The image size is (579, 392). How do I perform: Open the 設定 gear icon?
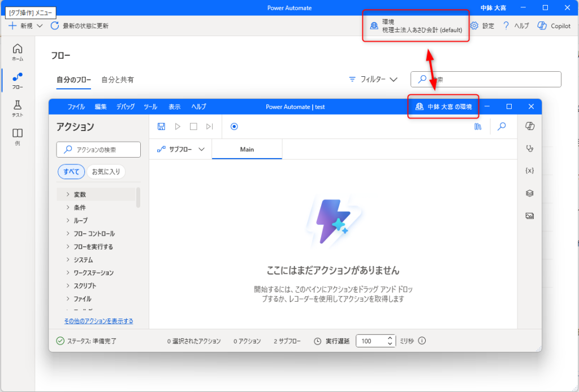(x=474, y=26)
